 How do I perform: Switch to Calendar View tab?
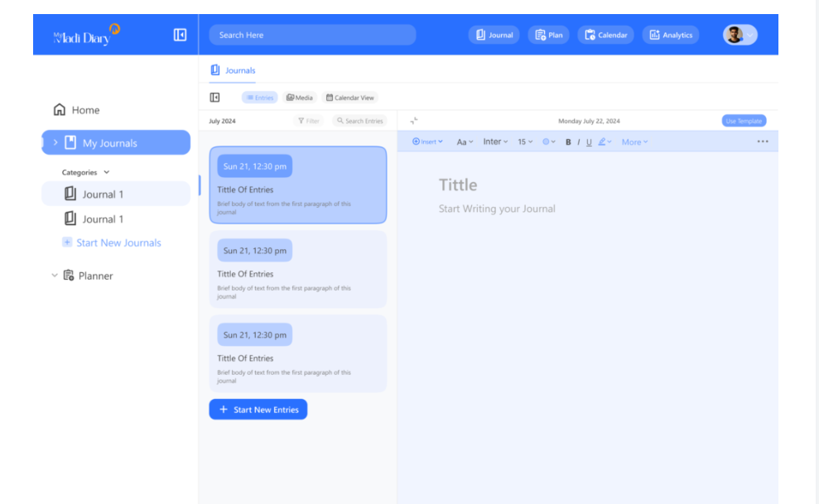[349, 98]
